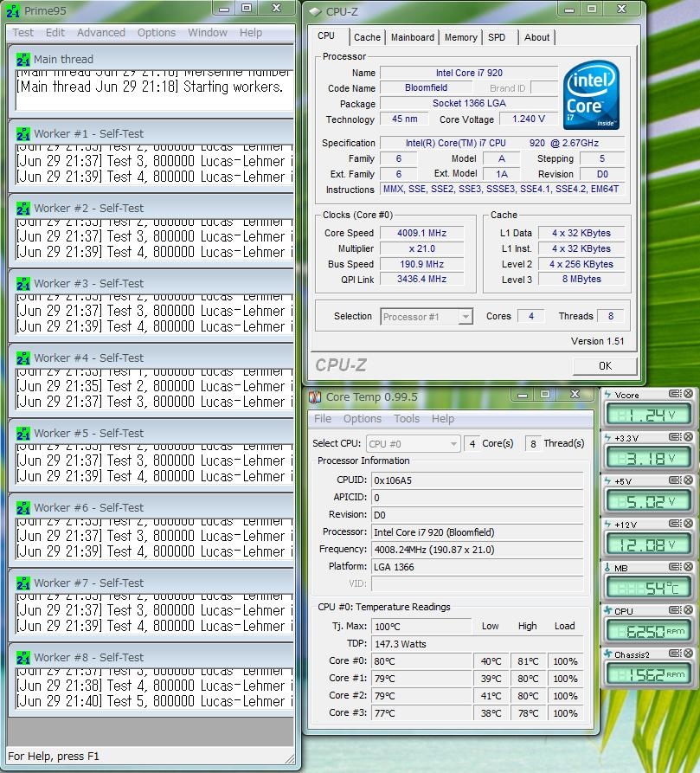Switch to the Mainboard tab in CPU-Z
This screenshot has height=773, width=700.
tap(413, 37)
